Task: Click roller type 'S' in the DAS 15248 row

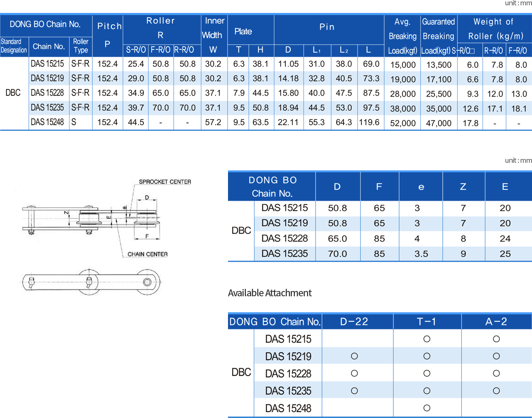Action: click(74, 122)
